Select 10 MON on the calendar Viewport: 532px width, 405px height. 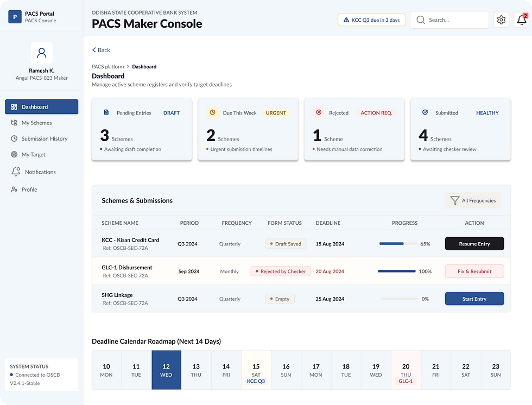click(x=106, y=370)
